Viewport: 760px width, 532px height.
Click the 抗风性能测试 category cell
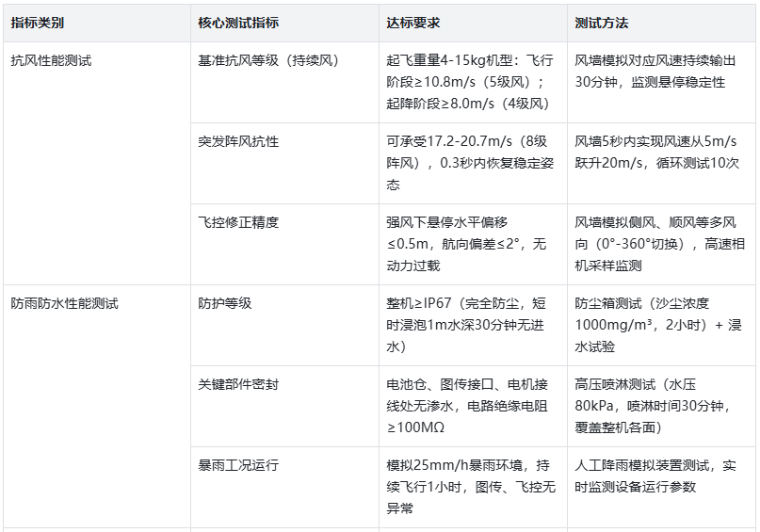[x=52, y=61]
